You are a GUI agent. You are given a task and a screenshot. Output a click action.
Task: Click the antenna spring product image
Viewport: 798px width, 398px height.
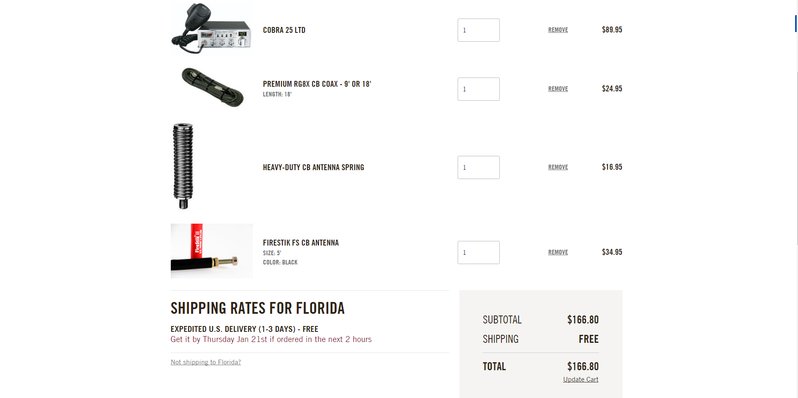click(x=183, y=166)
